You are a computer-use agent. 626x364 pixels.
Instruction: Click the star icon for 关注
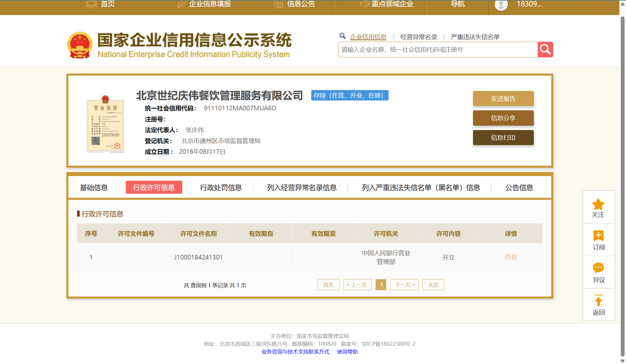click(598, 204)
